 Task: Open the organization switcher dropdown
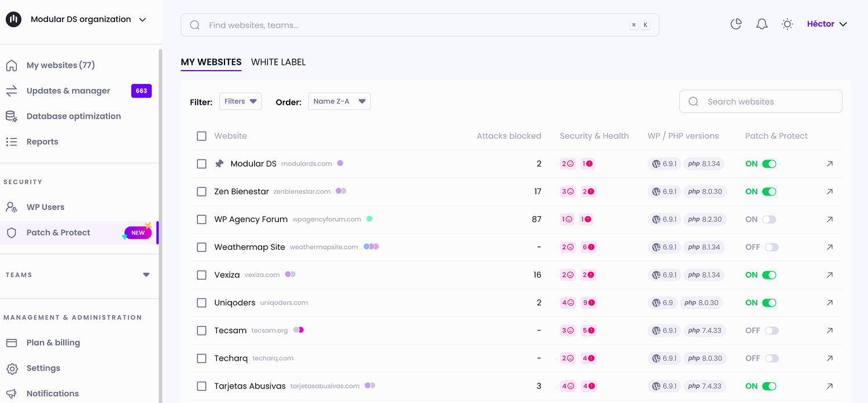click(x=76, y=19)
